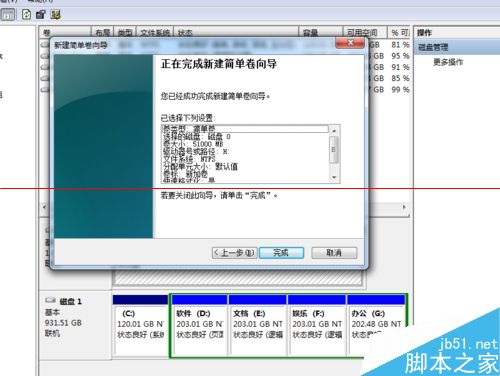Cancel the wizard with 取消

(x=334, y=253)
